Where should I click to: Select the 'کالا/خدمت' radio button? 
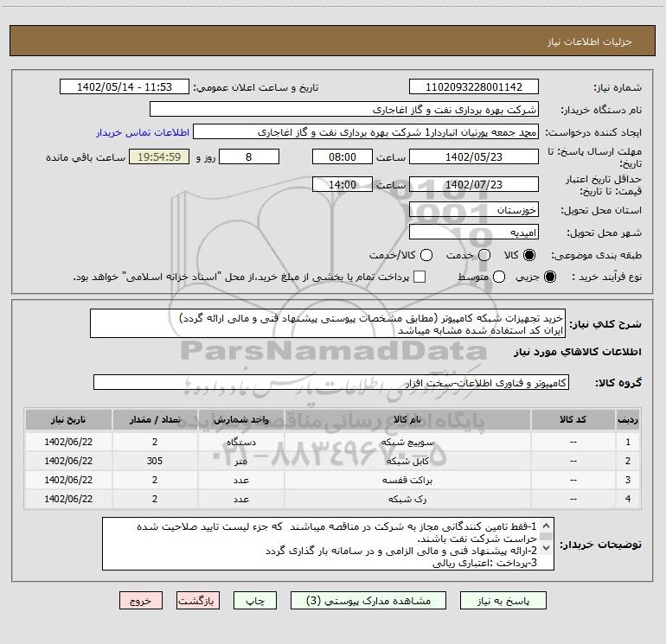pos(426,255)
